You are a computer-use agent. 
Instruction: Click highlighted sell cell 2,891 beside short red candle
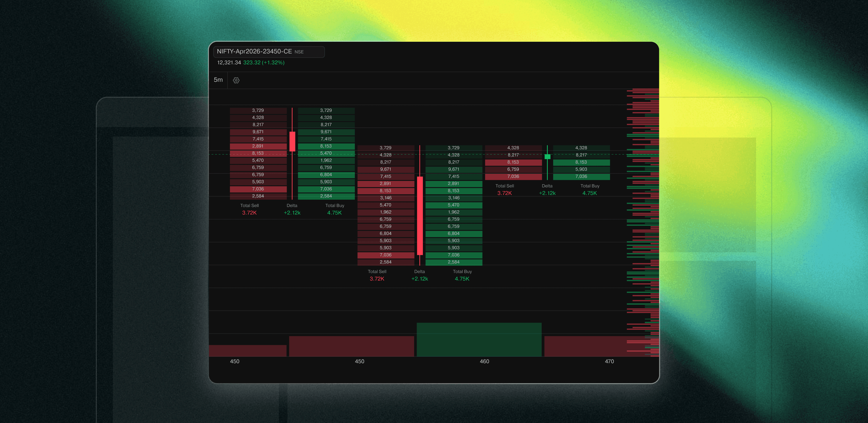[258, 146]
